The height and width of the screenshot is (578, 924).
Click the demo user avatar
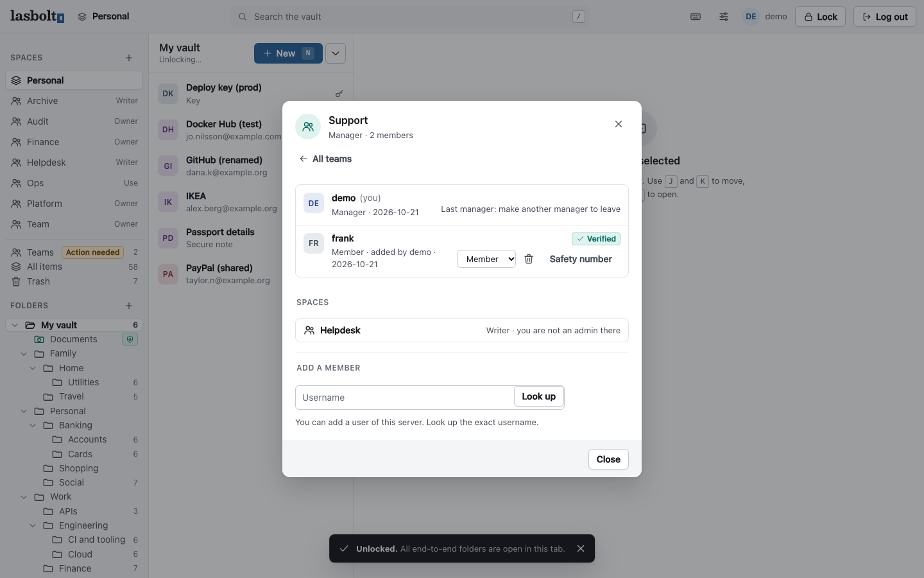pos(751,17)
